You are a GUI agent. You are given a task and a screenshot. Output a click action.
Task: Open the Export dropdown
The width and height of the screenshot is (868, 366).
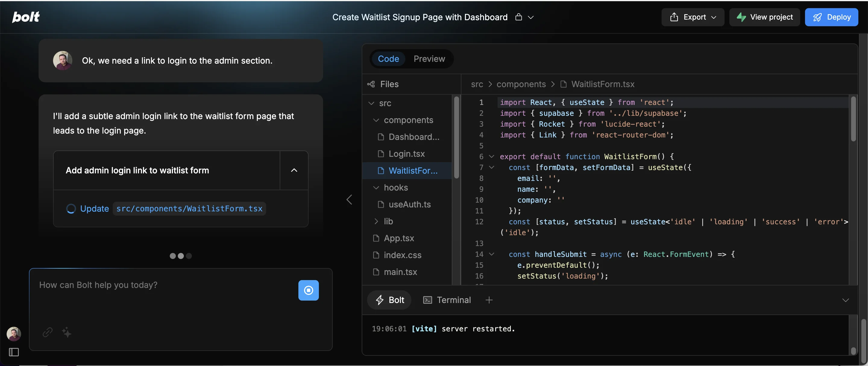point(693,17)
